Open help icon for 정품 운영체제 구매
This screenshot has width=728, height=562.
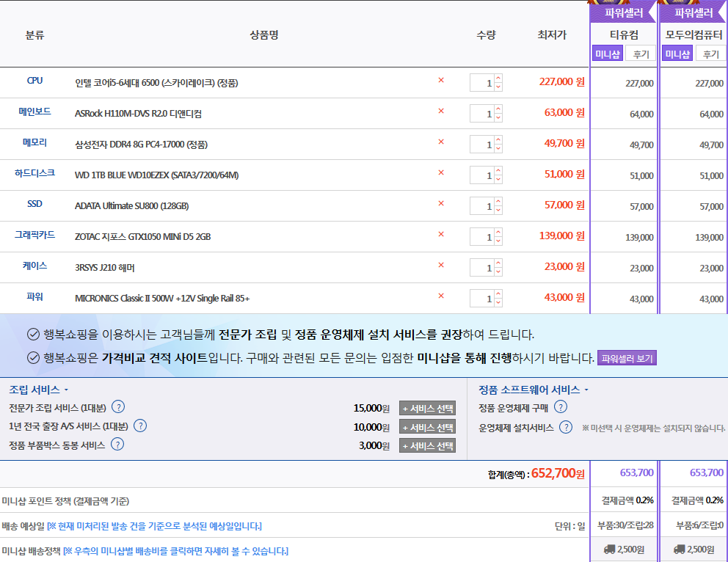click(561, 407)
